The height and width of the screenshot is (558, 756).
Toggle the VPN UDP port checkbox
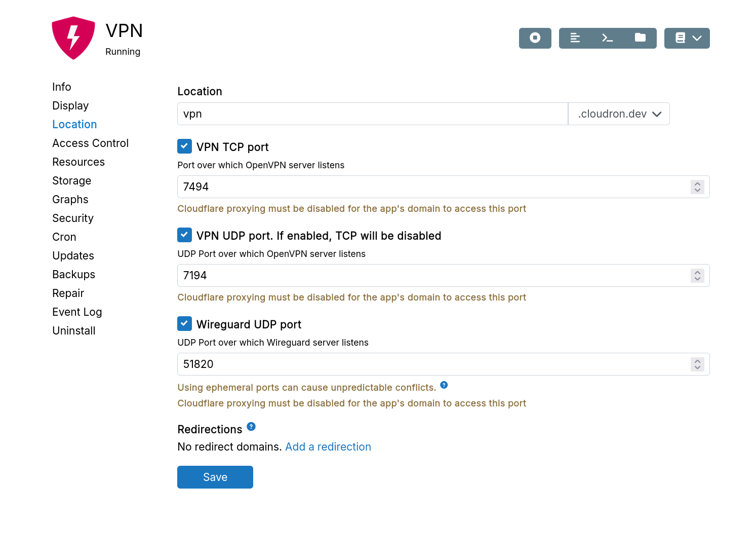click(x=185, y=235)
